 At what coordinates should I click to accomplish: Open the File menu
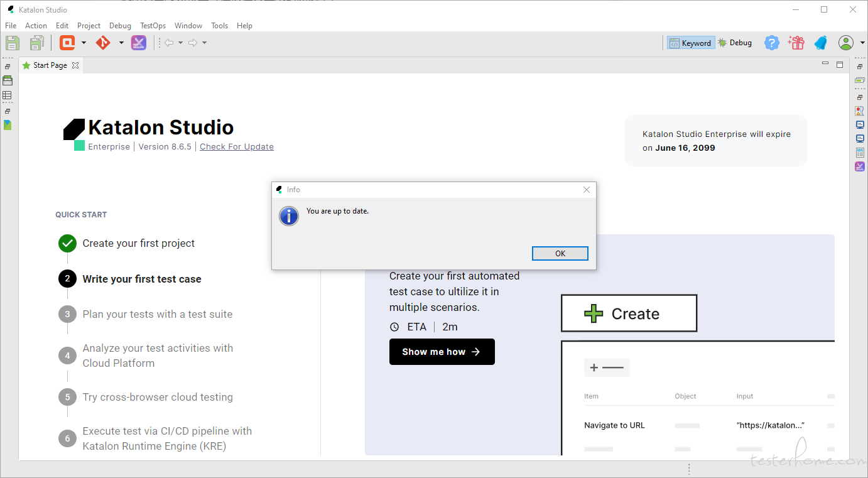pos(11,26)
